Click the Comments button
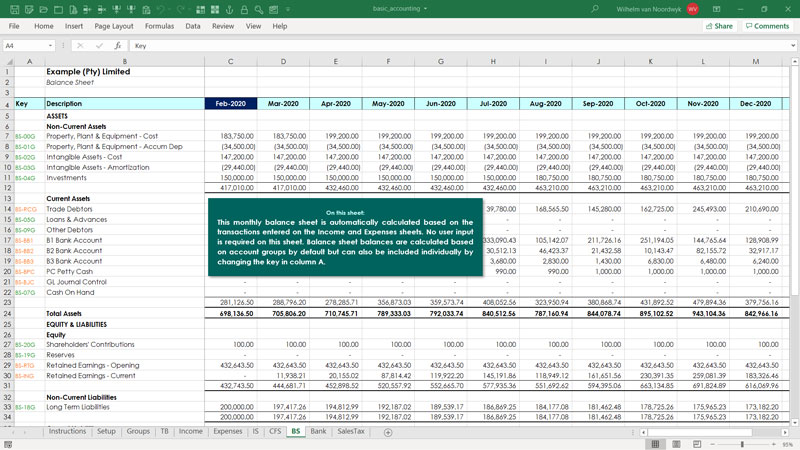Image resolution: width=800 pixels, height=450 pixels. (x=767, y=26)
